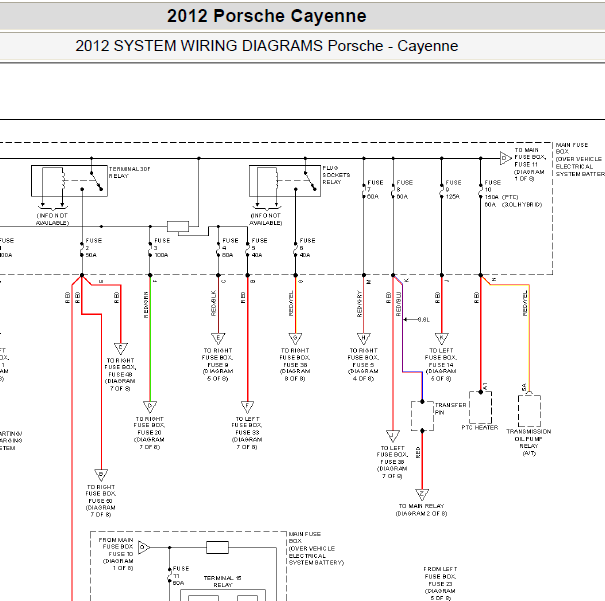Click connector D arrow beside "TO MAIN FUSE BOX, FUSE 11"
Viewport: 605px width, 601px height.
[x=505, y=158]
